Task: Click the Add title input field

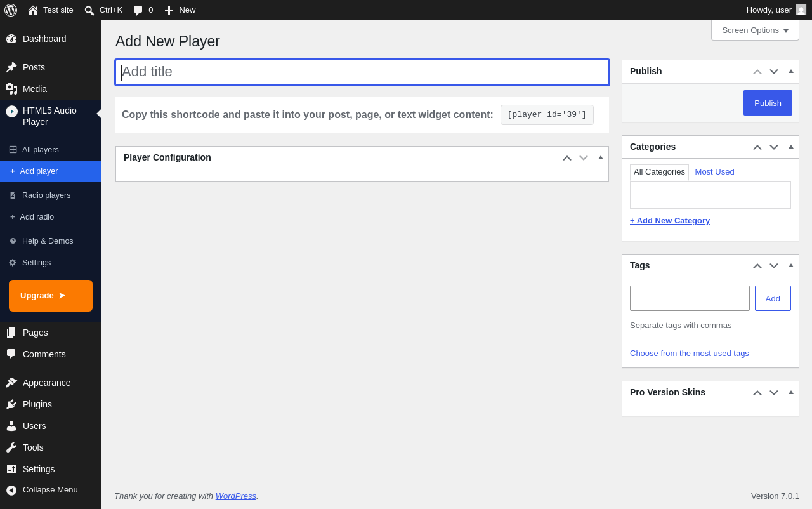Action: [x=362, y=72]
